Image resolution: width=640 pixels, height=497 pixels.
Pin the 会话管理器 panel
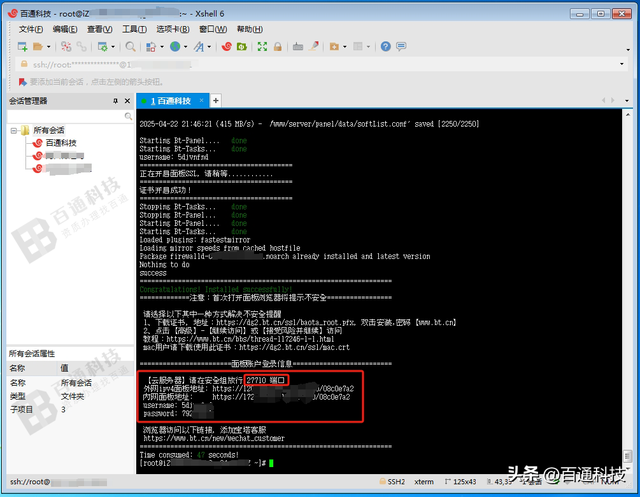(x=114, y=101)
